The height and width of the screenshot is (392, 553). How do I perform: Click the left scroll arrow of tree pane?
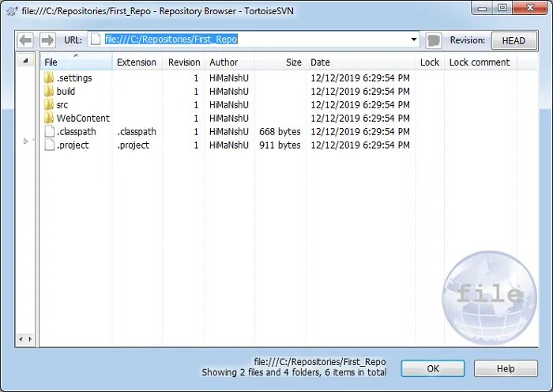pyautogui.click(x=21, y=339)
